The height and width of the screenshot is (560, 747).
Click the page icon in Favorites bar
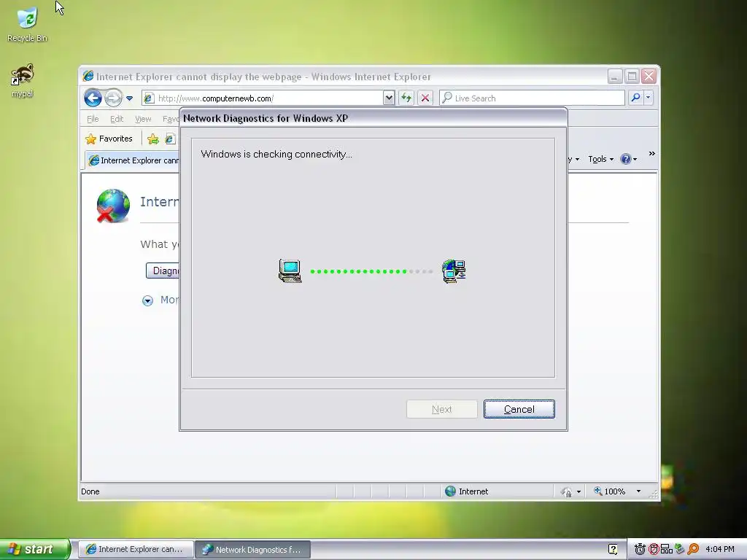[x=169, y=139]
